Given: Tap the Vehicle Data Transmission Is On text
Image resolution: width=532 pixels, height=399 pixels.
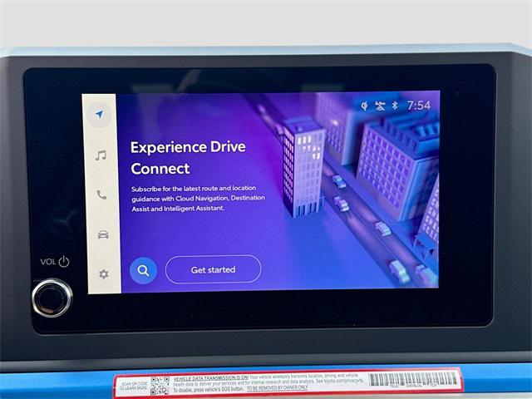Looking at the screenshot, I should 210,377.
